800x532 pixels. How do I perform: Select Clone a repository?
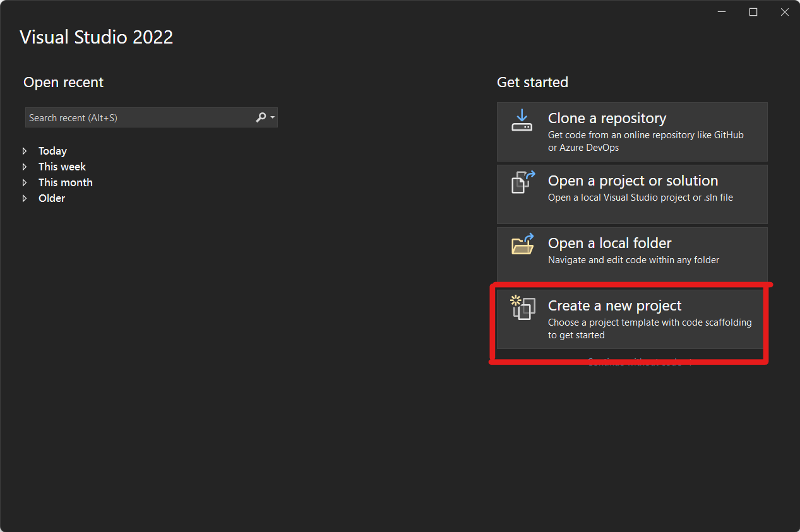point(631,132)
